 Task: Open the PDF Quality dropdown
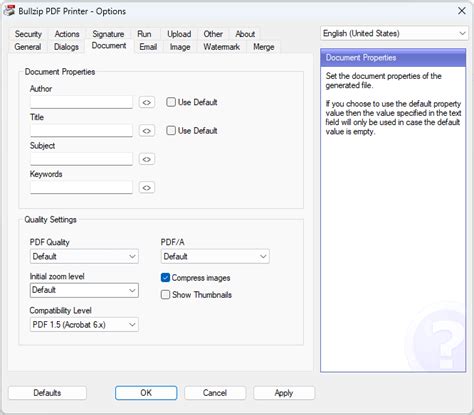coord(84,256)
